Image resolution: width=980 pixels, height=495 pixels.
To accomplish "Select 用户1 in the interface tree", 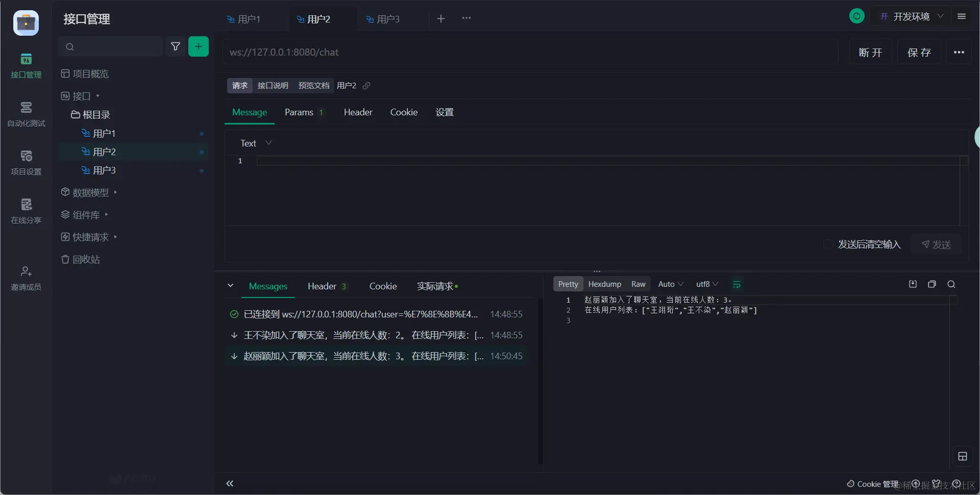I will pos(133,133).
